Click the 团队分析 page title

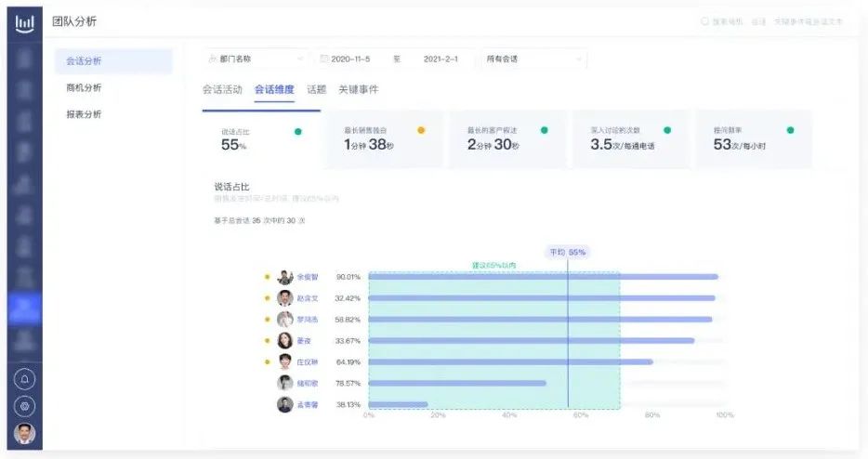[x=74, y=21]
